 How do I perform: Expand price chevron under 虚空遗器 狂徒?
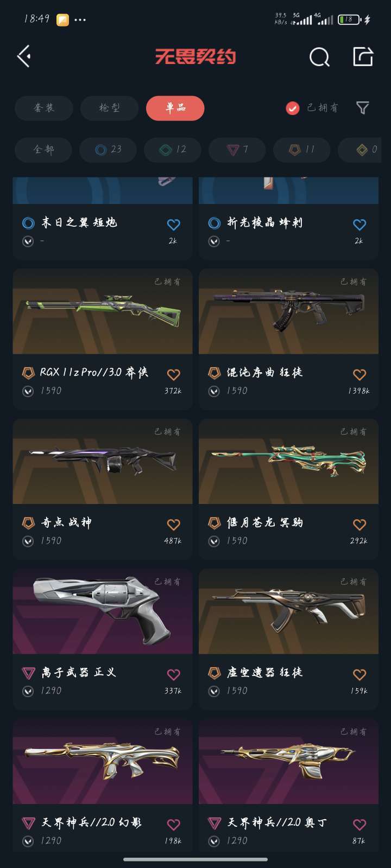coord(214,691)
